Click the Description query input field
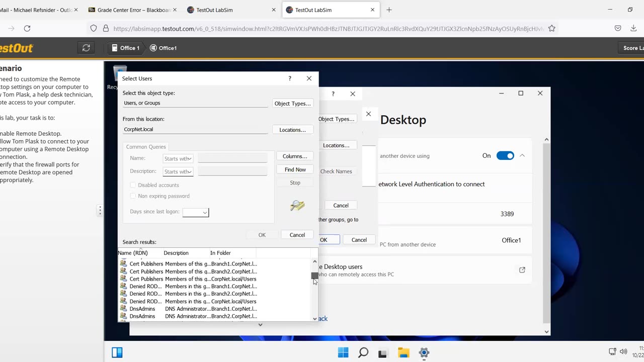 (232, 171)
